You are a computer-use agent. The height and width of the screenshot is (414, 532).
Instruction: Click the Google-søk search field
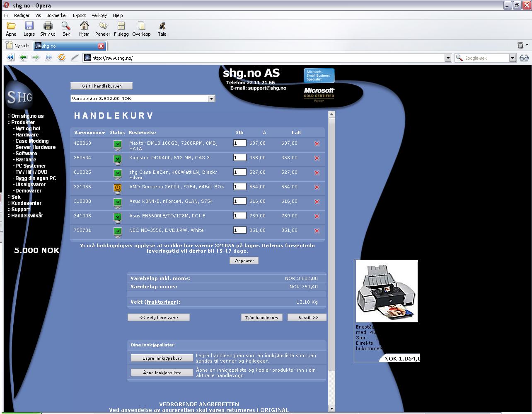pyautogui.click(x=486, y=58)
